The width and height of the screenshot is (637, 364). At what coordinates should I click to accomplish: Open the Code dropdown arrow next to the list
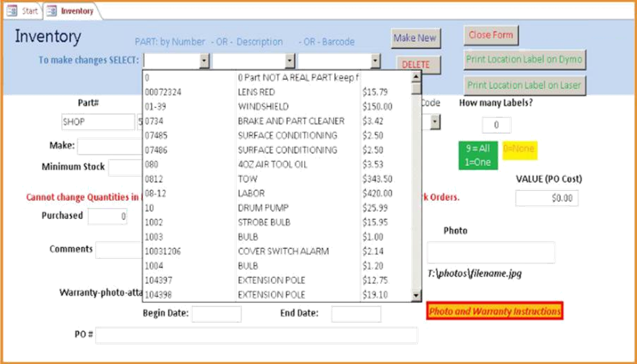[x=435, y=121]
